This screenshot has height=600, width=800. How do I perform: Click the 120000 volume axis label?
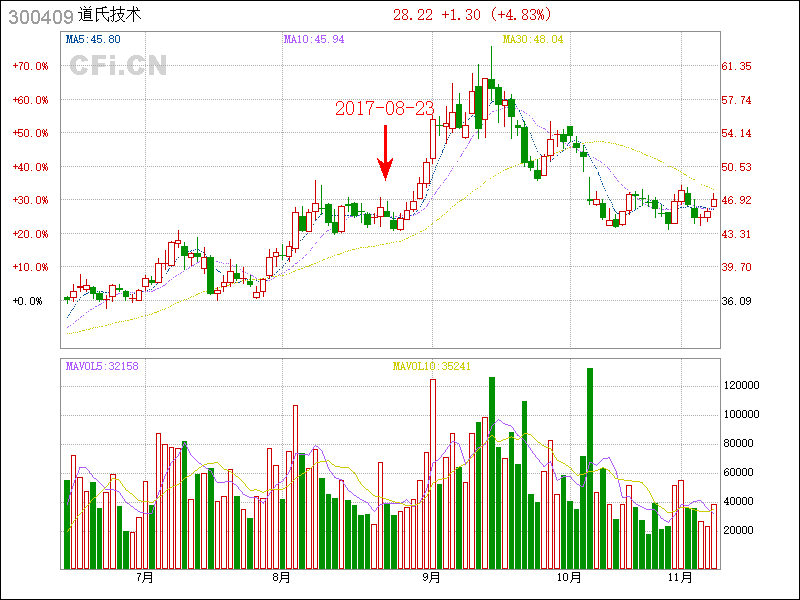point(744,385)
